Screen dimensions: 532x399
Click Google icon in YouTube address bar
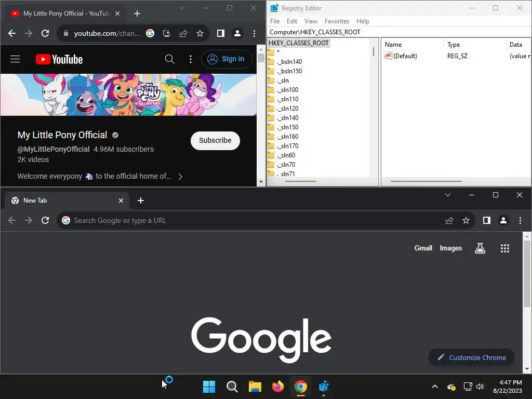pyautogui.click(x=150, y=33)
